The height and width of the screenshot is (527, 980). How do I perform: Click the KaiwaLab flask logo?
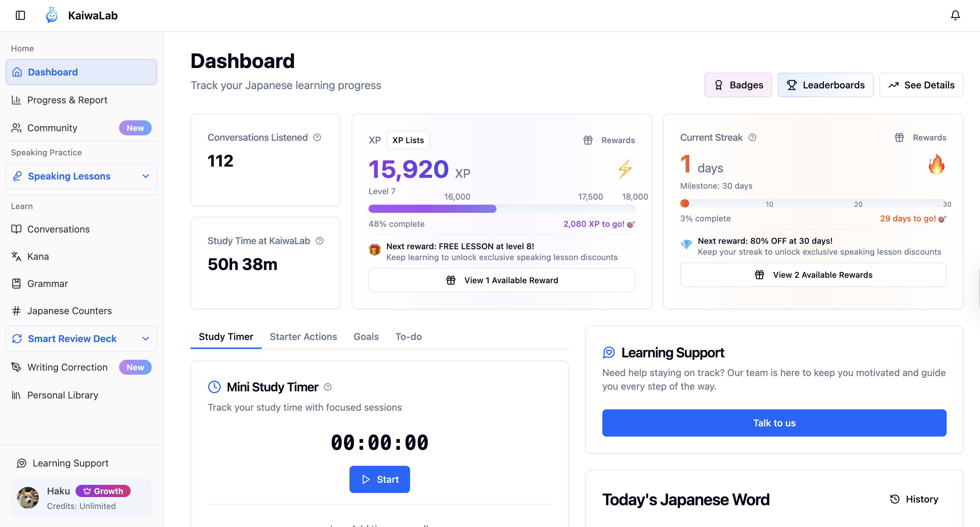pyautogui.click(x=52, y=15)
